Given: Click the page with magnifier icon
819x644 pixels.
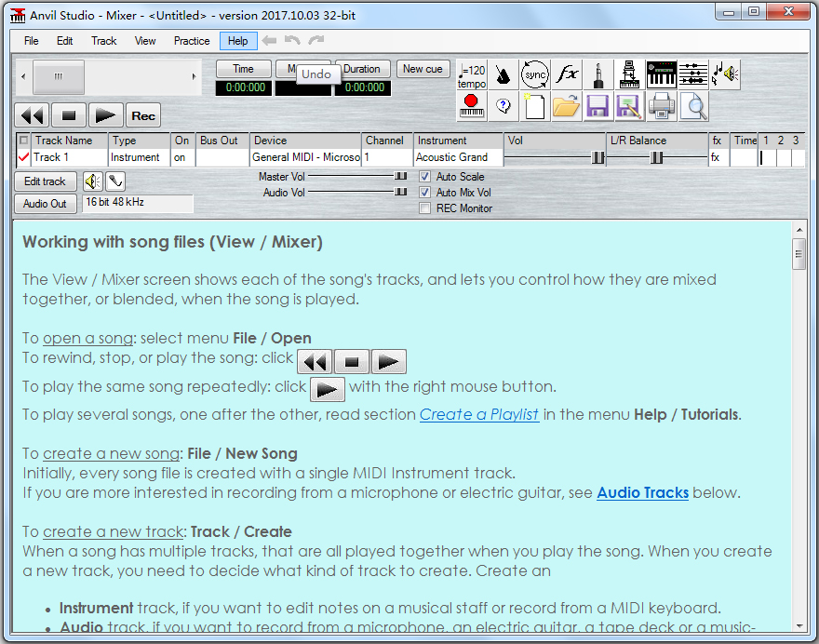Looking at the screenshot, I should coord(693,106).
